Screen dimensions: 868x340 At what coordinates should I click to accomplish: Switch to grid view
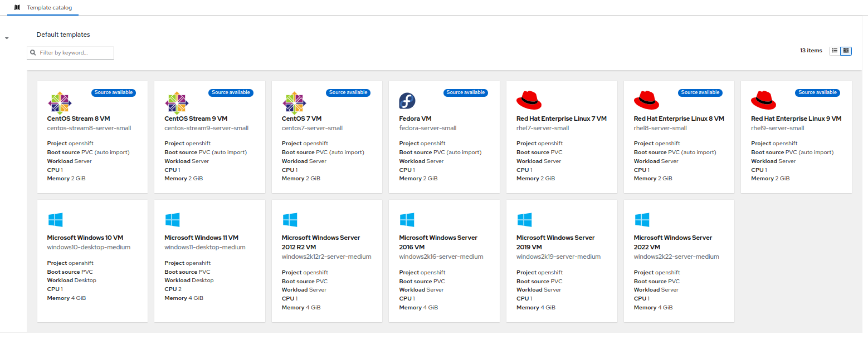[846, 51]
